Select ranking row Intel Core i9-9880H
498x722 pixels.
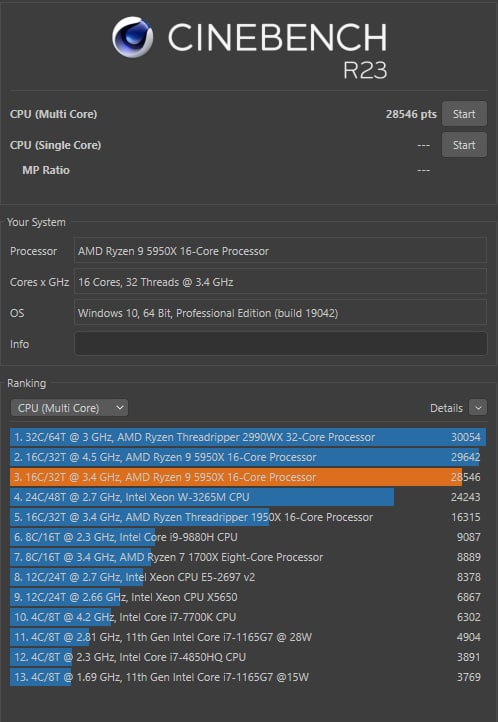(x=248, y=537)
